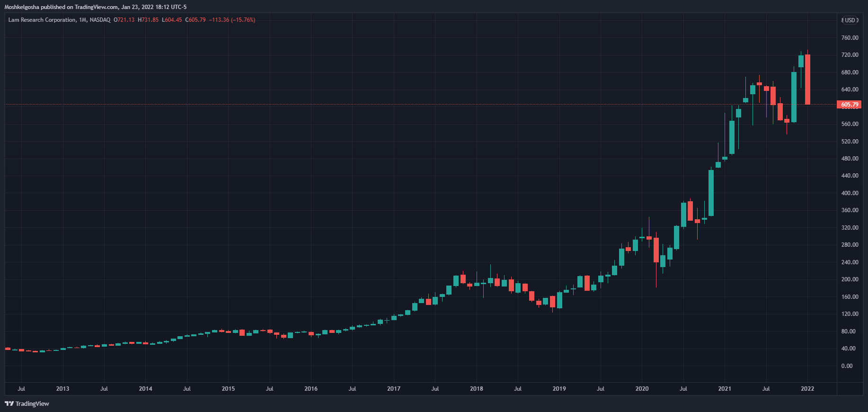This screenshot has height=412, width=868.
Task: Click the 320.00 price axis label
Action: 850,228
